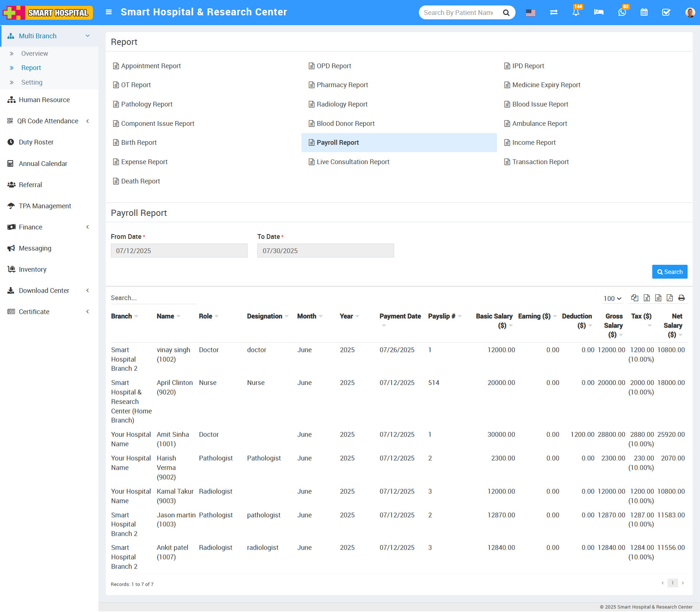Open Income Report link

click(x=530, y=143)
